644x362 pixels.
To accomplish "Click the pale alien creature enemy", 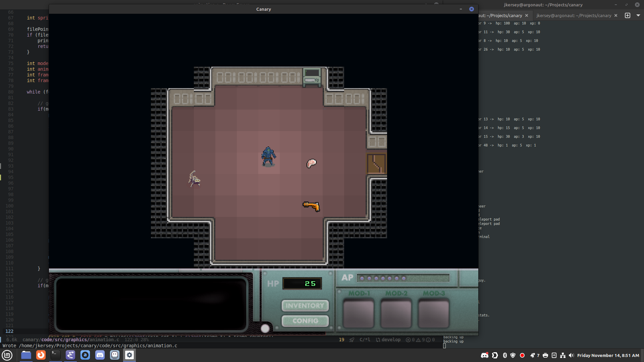I will [x=194, y=179].
